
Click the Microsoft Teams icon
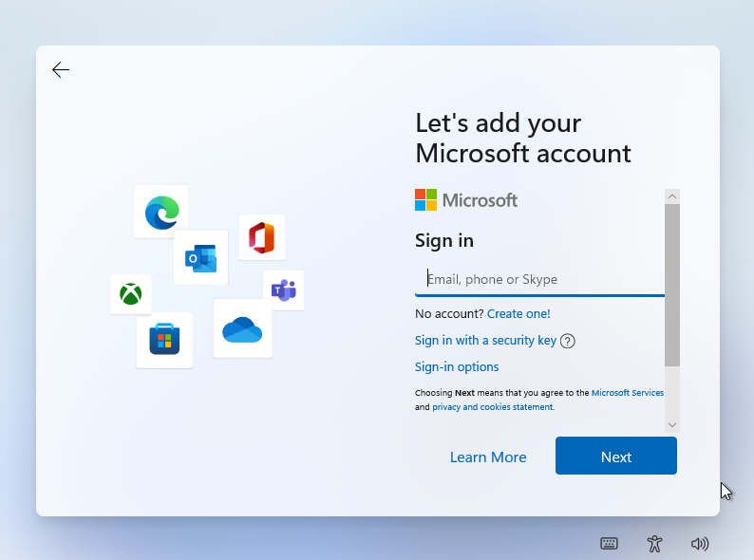(284, 290)
